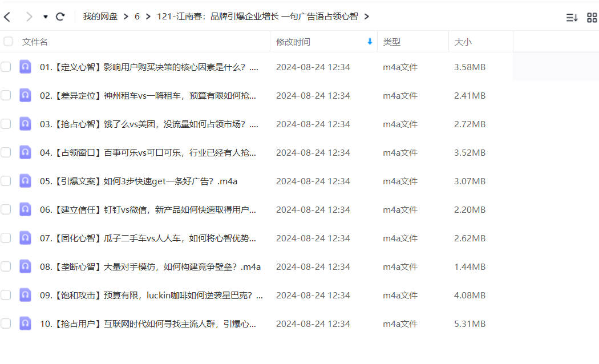Click the audio icon of 06.【建立信任】
The height and width of the screenshot is (364, 599).
coord(25,209)
